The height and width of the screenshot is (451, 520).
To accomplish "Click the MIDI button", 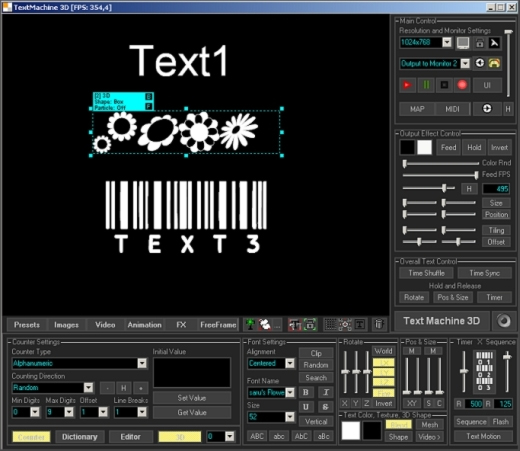I will (x=452, y=109).
